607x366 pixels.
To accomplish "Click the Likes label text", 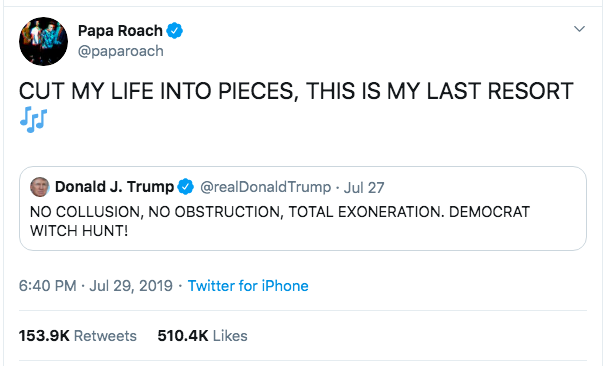I will pyautogui.click(x=230, y=336).
